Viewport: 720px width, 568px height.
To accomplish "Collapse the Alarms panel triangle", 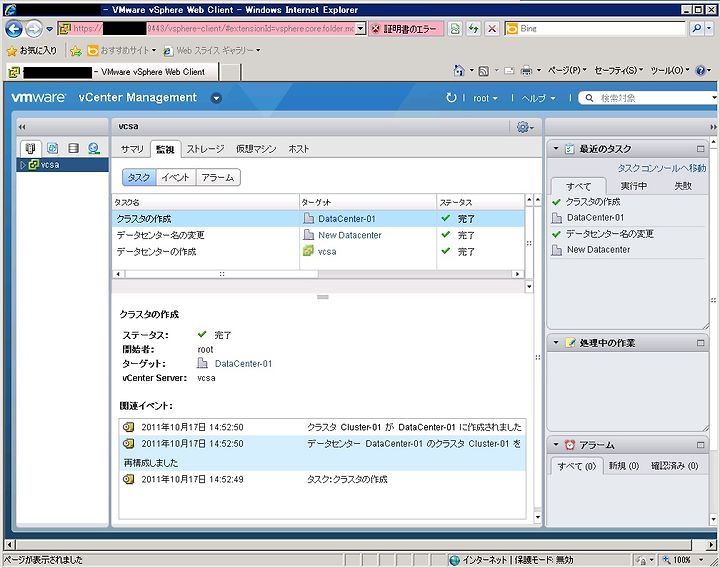I will click(x=556, y=444).
